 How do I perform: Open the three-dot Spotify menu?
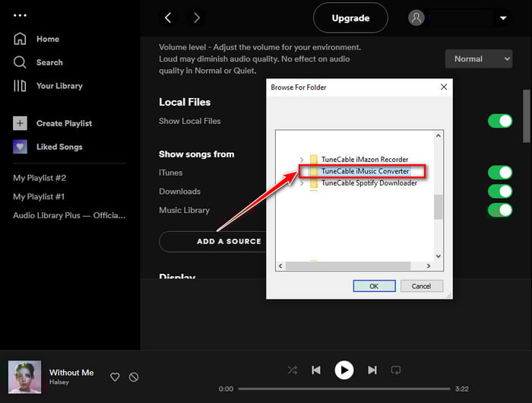[x=20, y=15]
